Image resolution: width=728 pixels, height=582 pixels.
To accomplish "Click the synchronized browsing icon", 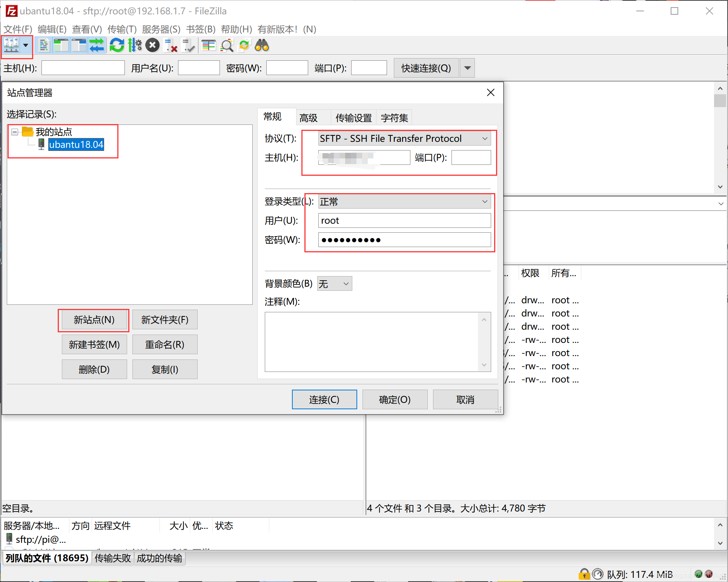I will 244,46.
